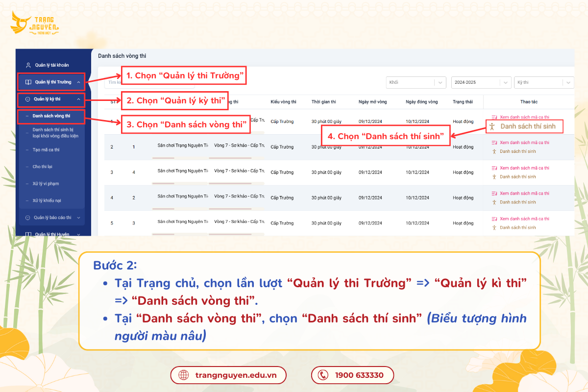The height and width of the screenshot is (392, 588).
Task: Click the Ngày mở vòng column header
Action: (372, 102)
